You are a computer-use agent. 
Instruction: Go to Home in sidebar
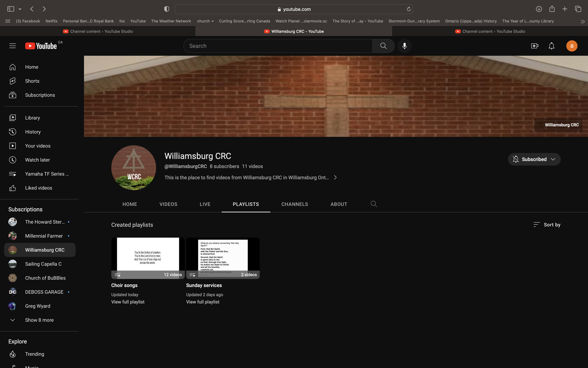tap(40, 67)
